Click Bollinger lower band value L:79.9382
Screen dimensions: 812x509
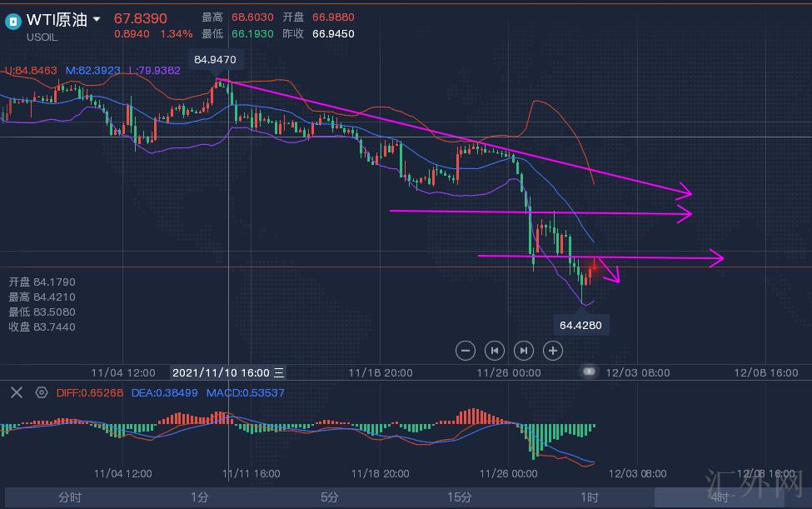click(x=154, y=71)
